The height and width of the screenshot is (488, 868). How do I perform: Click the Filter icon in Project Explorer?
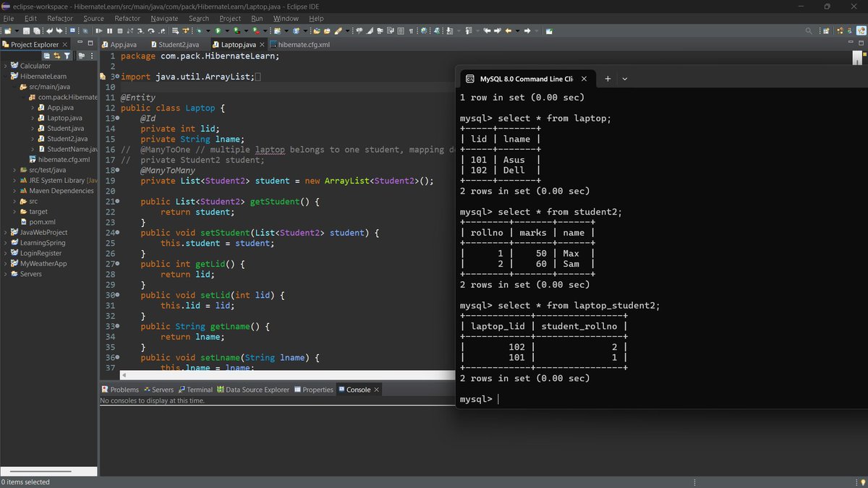[67, 56]
